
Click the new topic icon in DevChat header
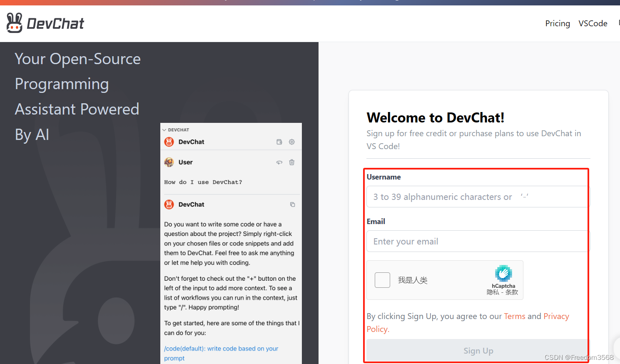279,142
